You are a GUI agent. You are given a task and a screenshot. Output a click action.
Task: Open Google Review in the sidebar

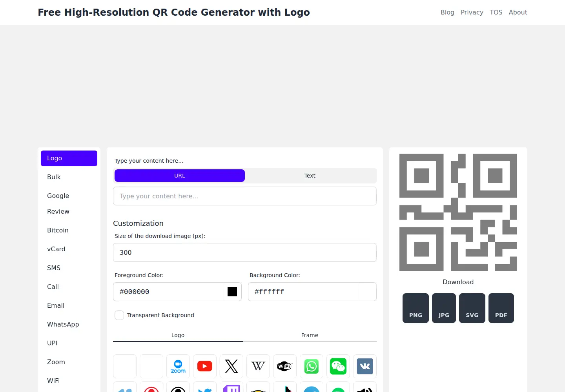[x=69, y=204]
